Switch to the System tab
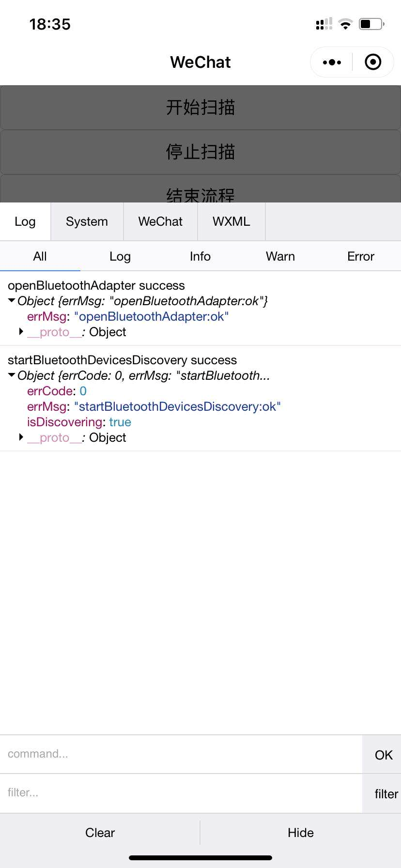This screenshot has width=401, height=868. point(87,221)
